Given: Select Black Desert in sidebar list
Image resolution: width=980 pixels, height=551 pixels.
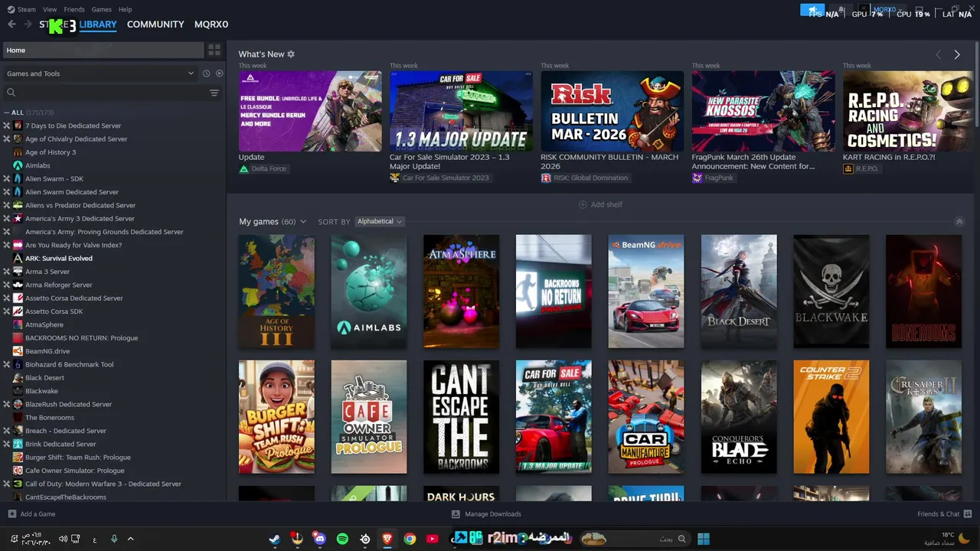Looking at the screenshot, I should (x=44, y=378).
